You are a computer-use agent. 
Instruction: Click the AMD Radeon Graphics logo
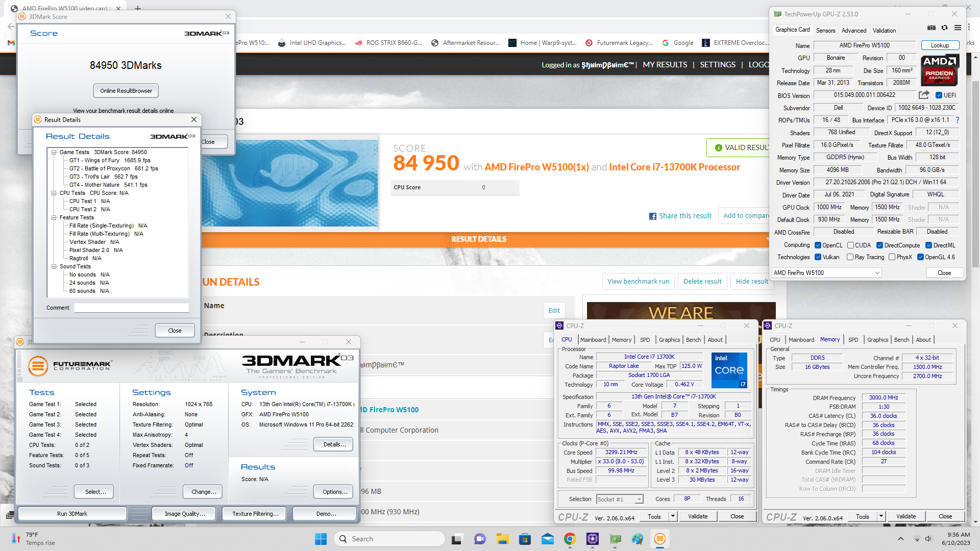pyautogui.click(x=939, y=70)
